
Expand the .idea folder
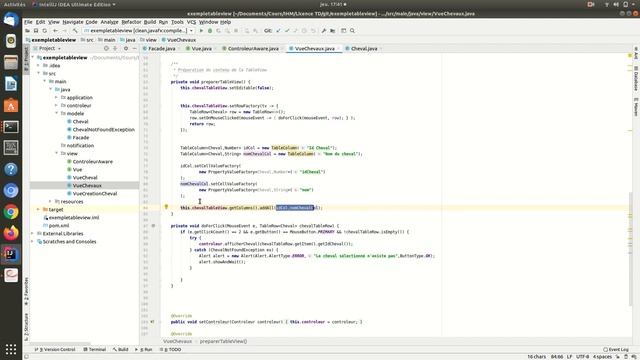[39, 65]
